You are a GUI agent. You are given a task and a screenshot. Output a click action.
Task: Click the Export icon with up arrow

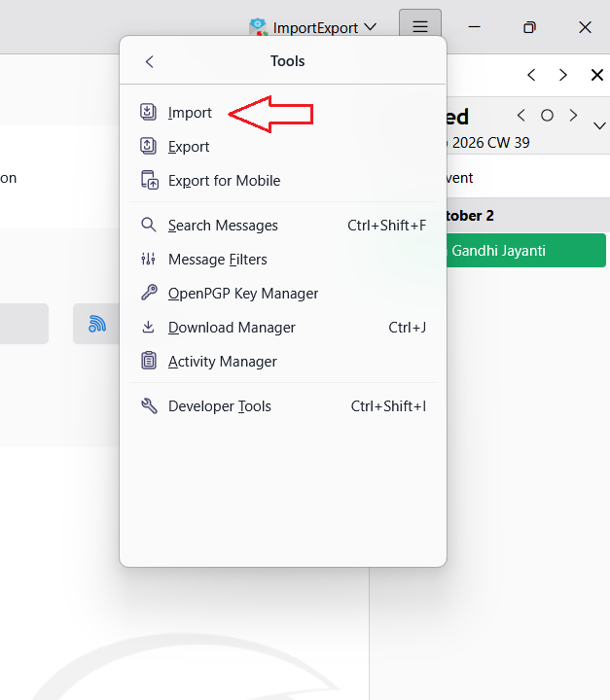(x=148, y=146)
